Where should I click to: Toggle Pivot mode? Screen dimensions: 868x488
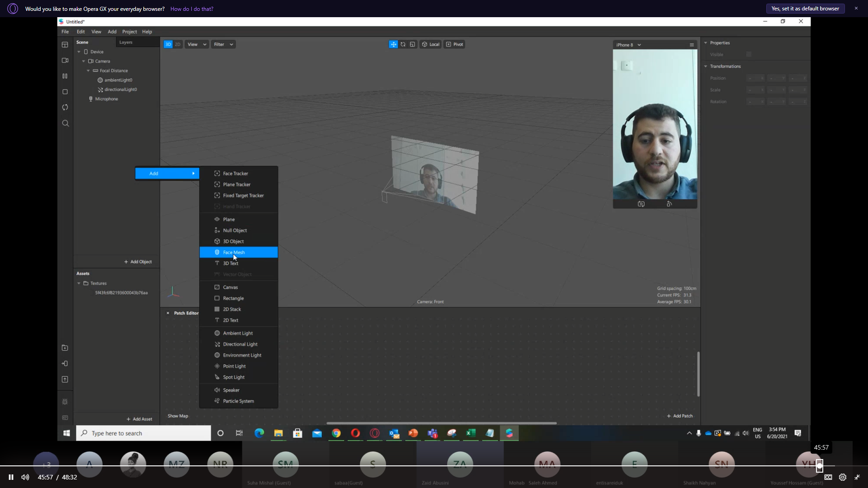click(x=455, y=44)
